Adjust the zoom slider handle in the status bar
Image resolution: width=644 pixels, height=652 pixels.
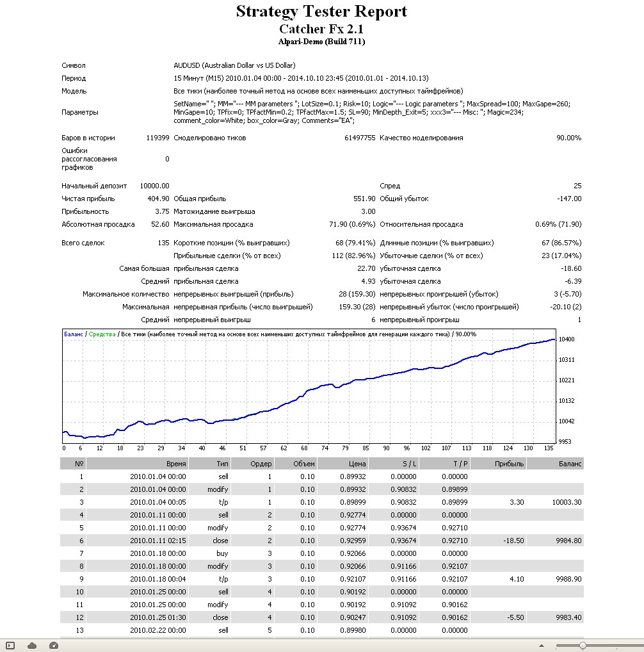[583, 646]
